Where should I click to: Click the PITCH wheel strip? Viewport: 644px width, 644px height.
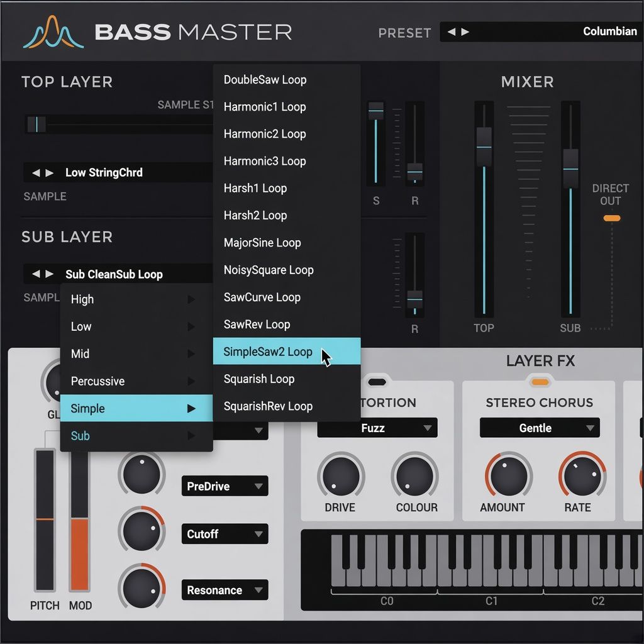pyautogui.click(x=45, y=519)
